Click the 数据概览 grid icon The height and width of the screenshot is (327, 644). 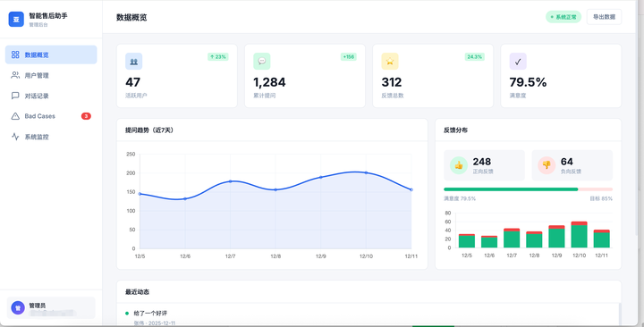15,54
